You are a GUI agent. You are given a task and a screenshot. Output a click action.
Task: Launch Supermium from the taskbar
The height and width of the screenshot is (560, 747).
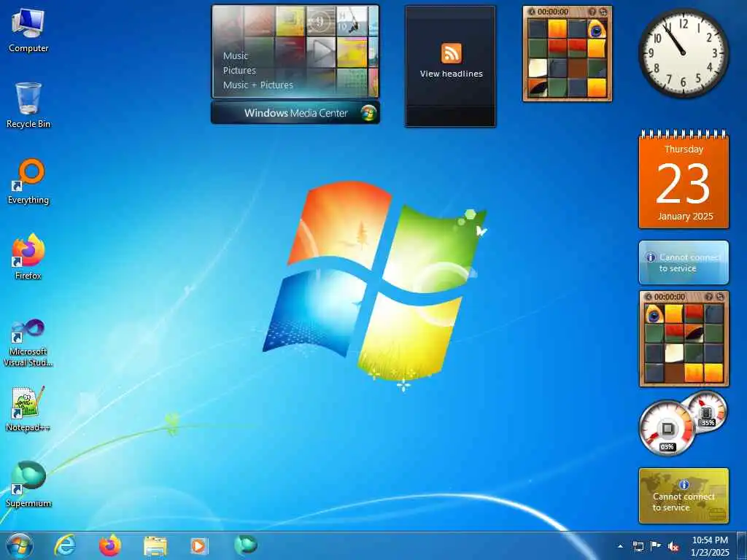(x=246, y=545)
